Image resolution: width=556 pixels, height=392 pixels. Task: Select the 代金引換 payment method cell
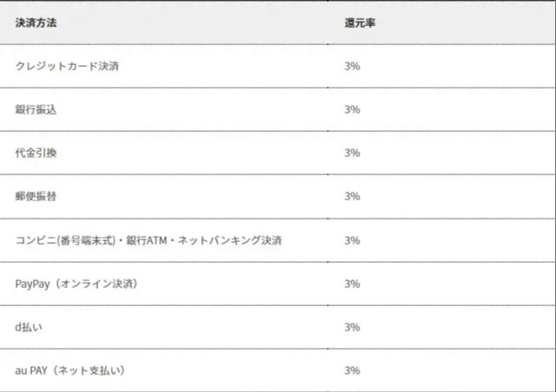pyautogui.click(x=36, y=153)
